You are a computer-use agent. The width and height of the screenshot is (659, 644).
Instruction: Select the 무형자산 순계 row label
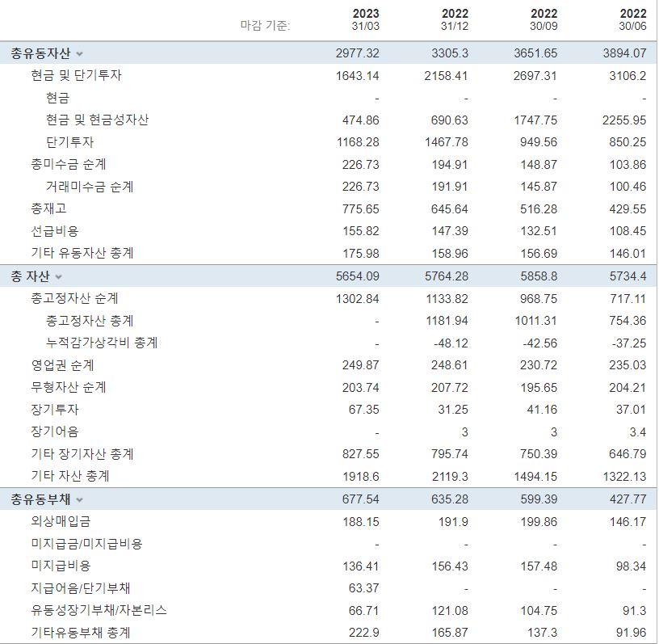point(69,387)
